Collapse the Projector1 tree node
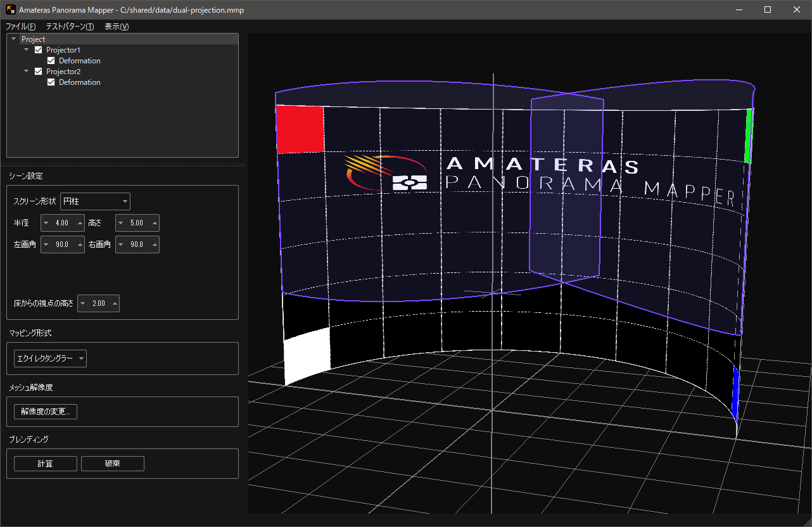 (27, 50)
